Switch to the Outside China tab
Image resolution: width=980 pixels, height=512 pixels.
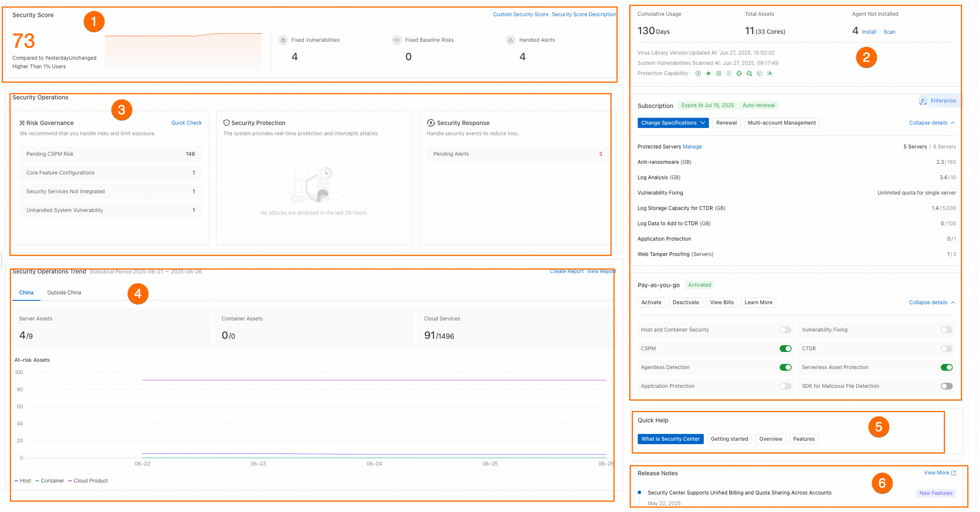pos(64,293)
